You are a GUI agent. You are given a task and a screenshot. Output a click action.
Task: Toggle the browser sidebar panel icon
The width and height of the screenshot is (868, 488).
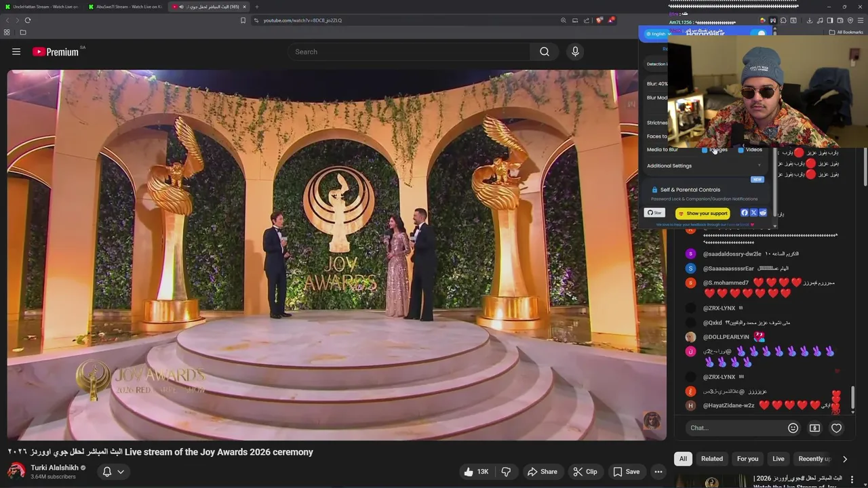830,20
